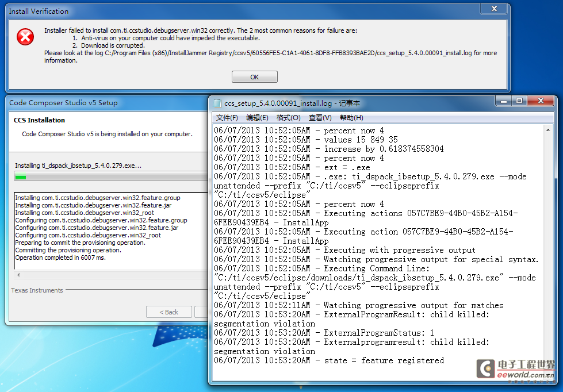Screen dimensions: 563x392
Task: Click the Notepad document icon in title bar
Action: pos(217,103)
